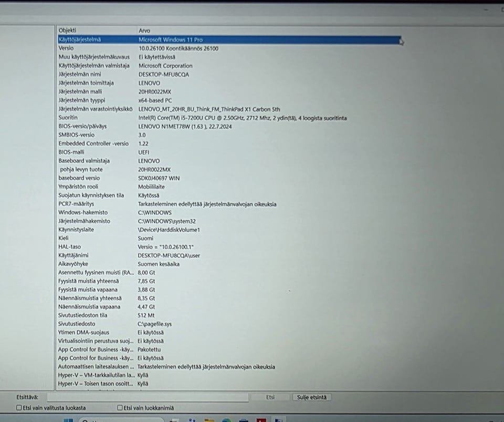Select 'Käyttöjärjestelmän valmistaja' row
504x422 pixels.
[94, 66]
